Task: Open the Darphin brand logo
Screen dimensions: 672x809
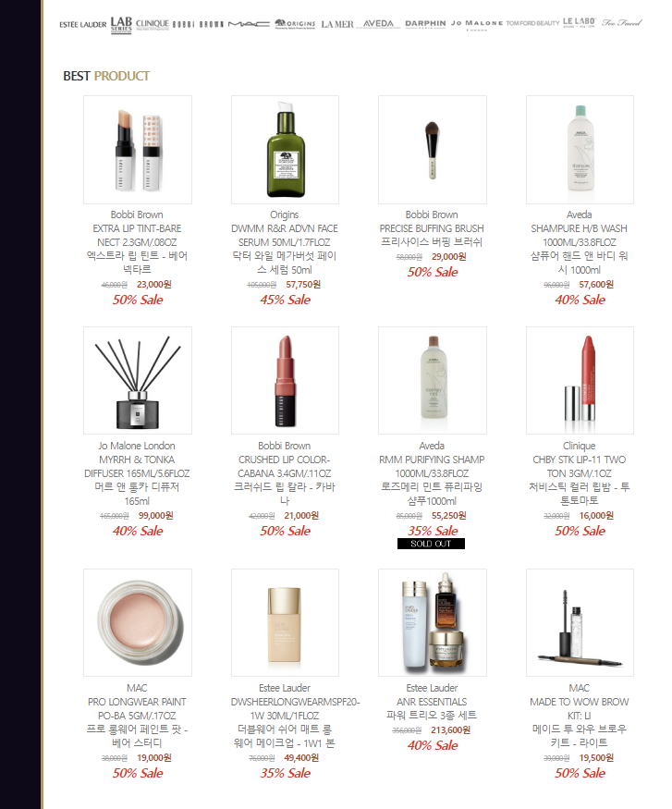Action: tap(425, 24)
